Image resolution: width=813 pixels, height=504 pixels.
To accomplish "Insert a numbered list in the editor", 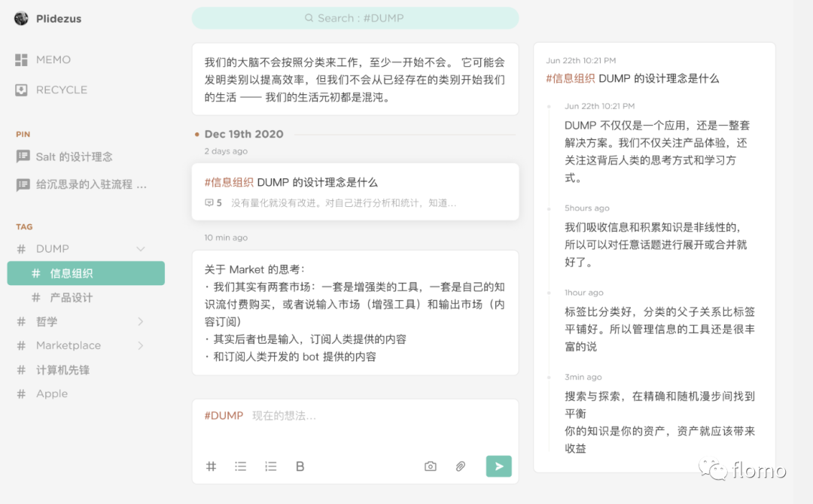I will pos(271,466).
